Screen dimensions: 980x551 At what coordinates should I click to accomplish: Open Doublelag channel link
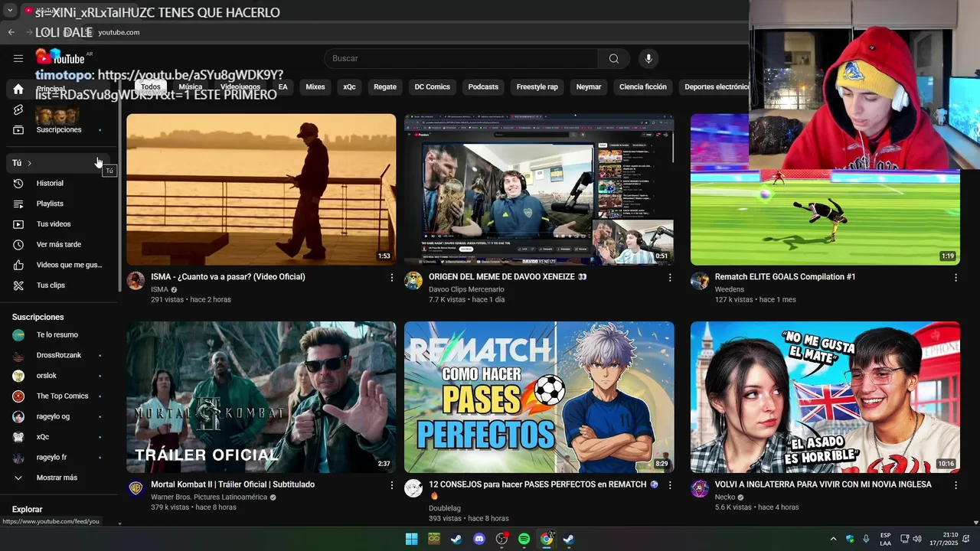click(x=445, y=508)
